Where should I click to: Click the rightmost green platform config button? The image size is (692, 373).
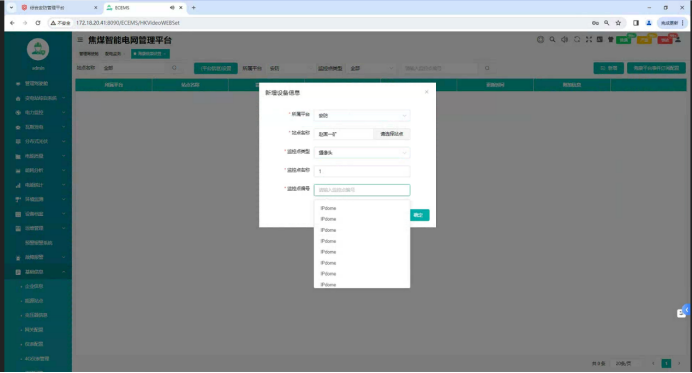(656, 68)
